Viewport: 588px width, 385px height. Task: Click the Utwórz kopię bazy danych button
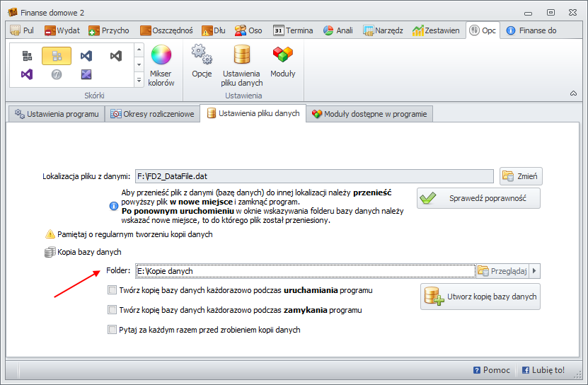[480, 297]
